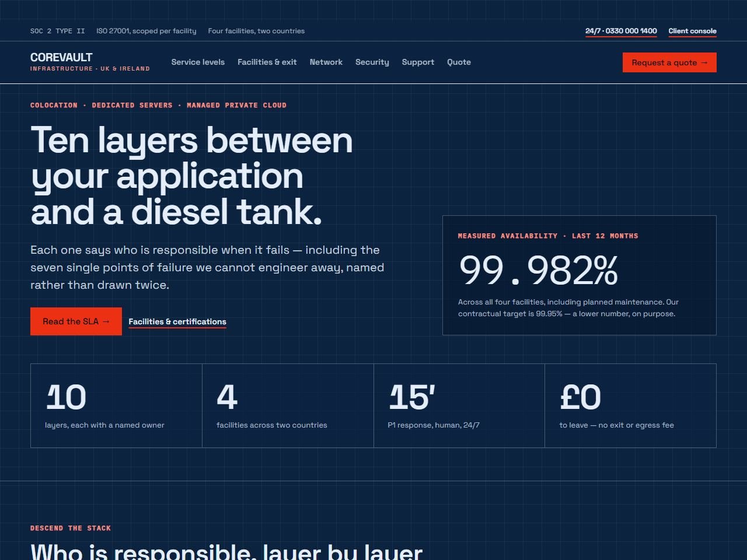Click the INFRASTRUCTURE · UK & IRELAND tagline
This screenshot has width=747, height=560.
pos(90,69)
